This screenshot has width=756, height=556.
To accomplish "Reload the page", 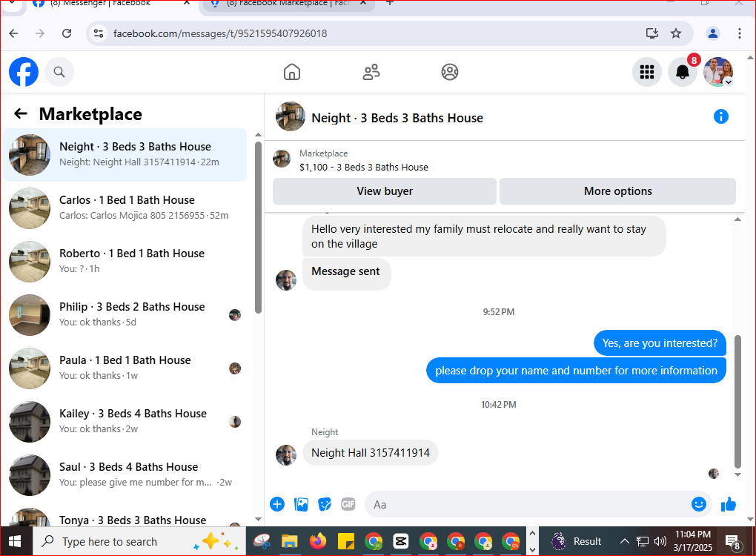I will (67, 33).
